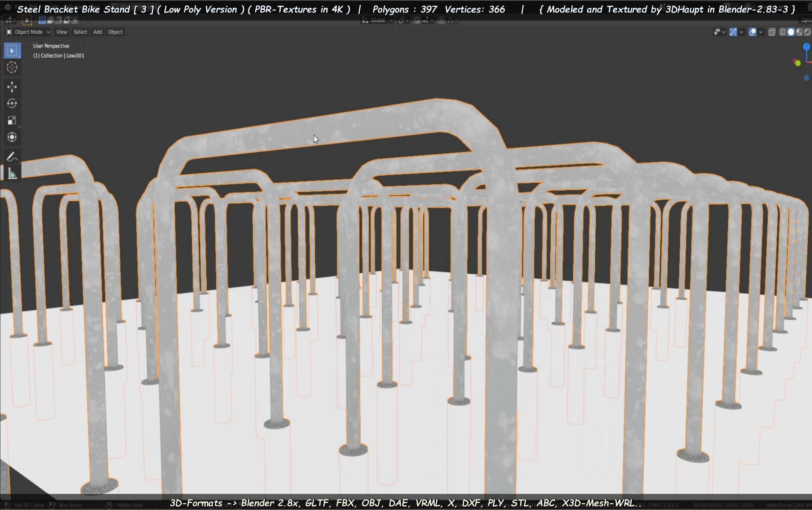
Task: Set selection mode to Invert
Action: pyautogui.click(x=67, y=21)
